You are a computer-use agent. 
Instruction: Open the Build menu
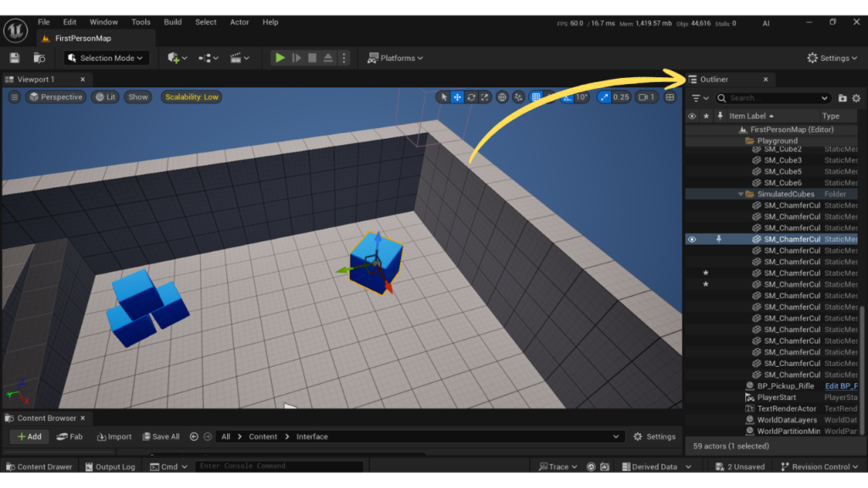(x=173, y=22)
